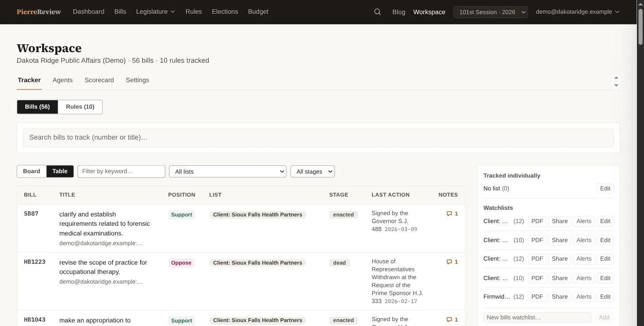Open the 101st Session 2026 selector
Image resolution: width=644 pixels, height=326 pixels.
coord(491,12)
